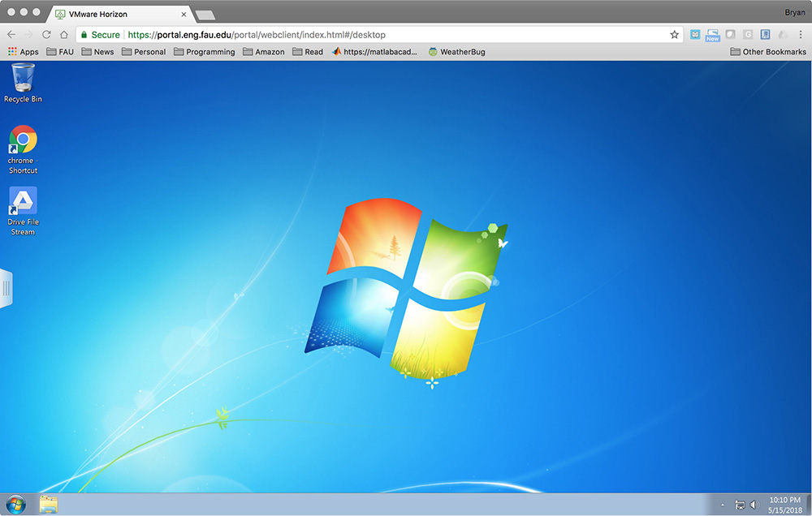Open the Other Bookmarks folder
Viewport: 812px width, 516px height.
coord(768,52)
